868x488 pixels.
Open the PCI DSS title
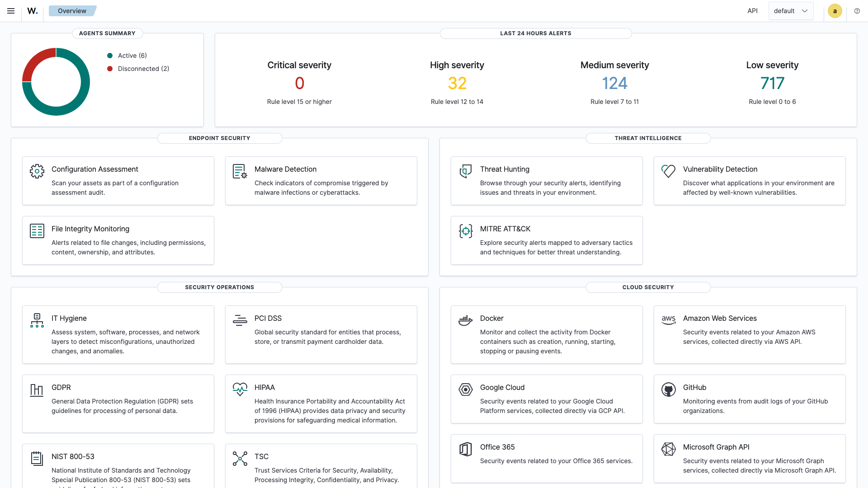click(x=268, y=318)
